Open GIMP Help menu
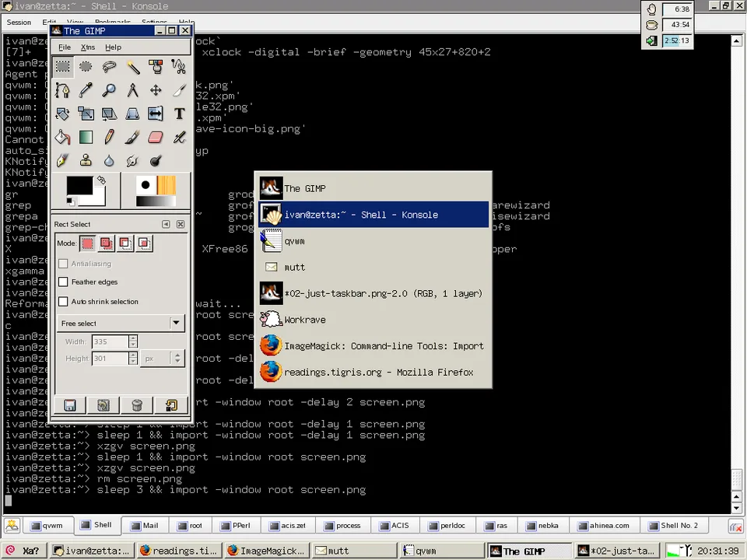Screen dimensions: 747x560 [113, 47]
